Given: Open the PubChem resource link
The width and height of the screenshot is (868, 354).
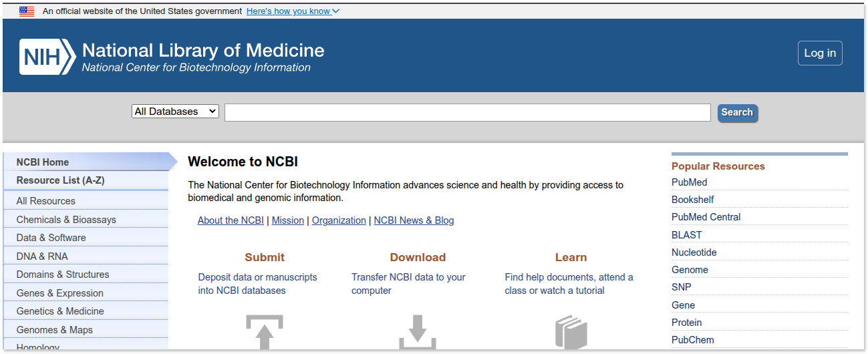Looking at the screenshot, I should click(x=692, y=340).
